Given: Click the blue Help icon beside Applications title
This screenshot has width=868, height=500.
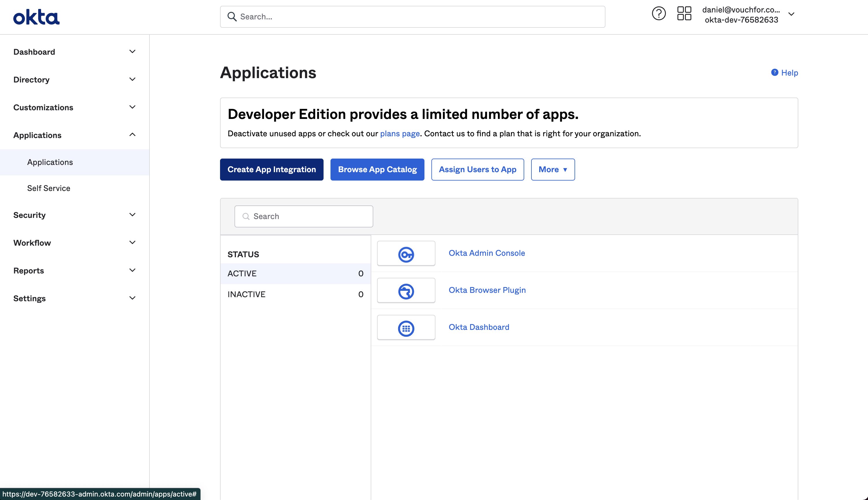Looking at the screenshot, I should [774, 72].
